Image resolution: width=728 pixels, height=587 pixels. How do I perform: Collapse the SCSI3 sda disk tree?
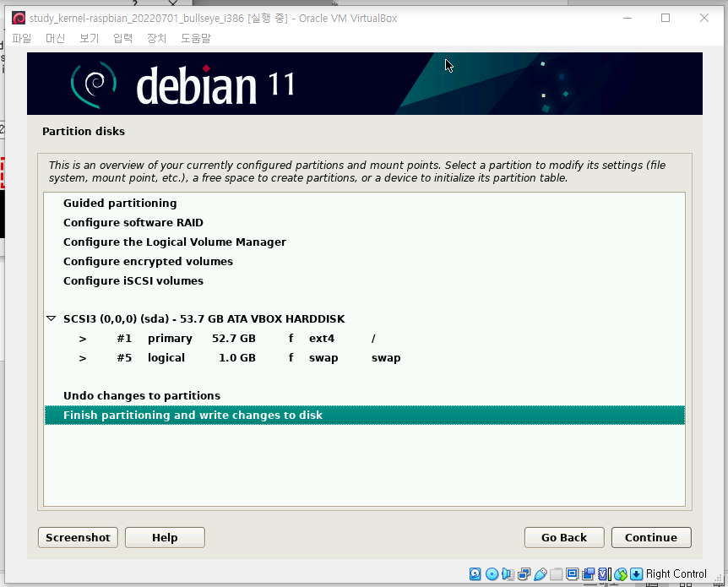click(52, 318)
